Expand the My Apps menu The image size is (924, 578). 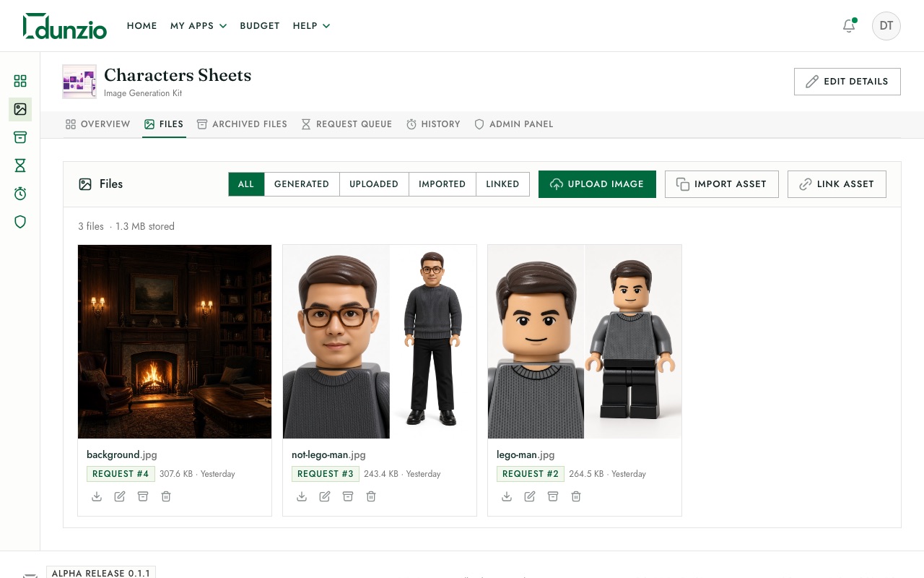coord(199,26)
